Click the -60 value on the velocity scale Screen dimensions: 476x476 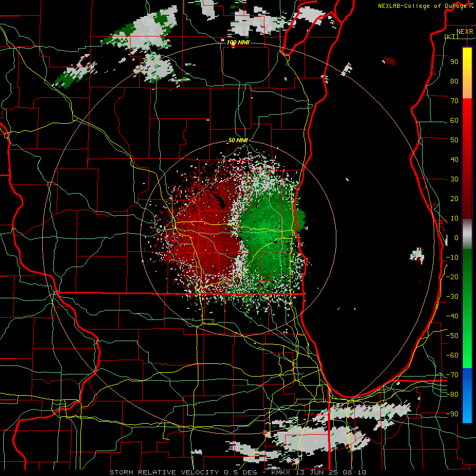click(452, 355)
